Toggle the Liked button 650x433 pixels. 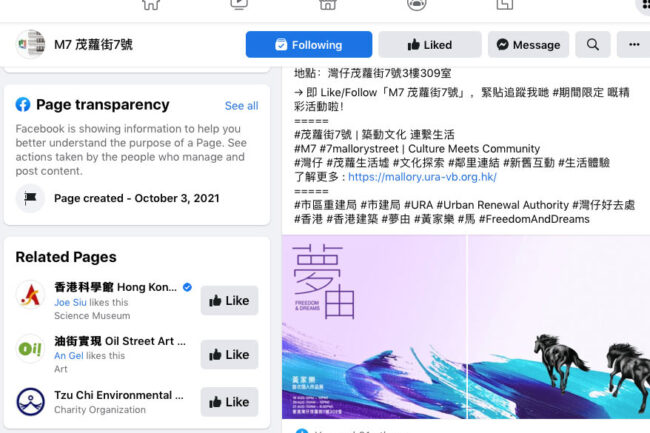click(x=430, y=44)
